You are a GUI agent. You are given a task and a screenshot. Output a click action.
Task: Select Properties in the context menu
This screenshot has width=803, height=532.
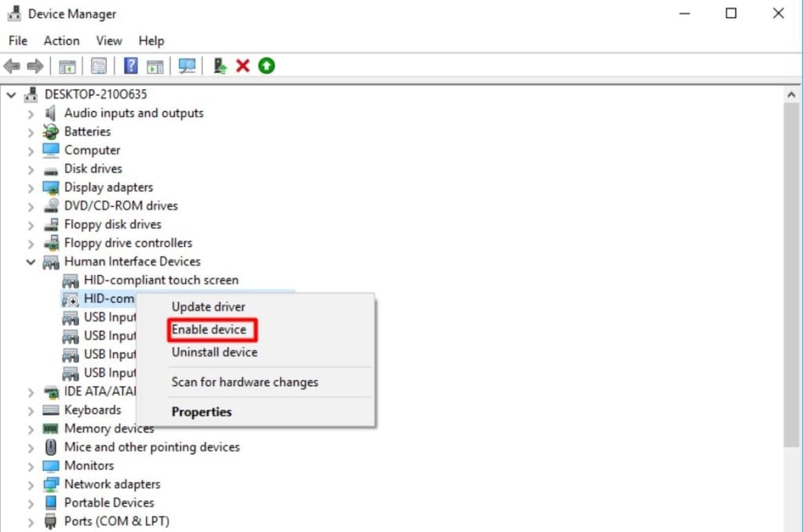click(x=202, y=412)
